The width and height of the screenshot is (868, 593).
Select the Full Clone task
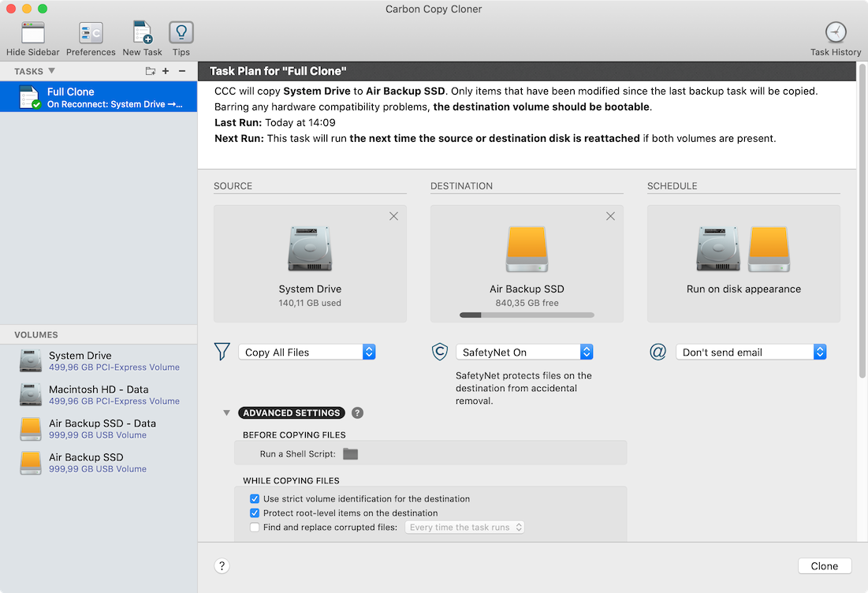pyautogui.click(x=99, y=97)
